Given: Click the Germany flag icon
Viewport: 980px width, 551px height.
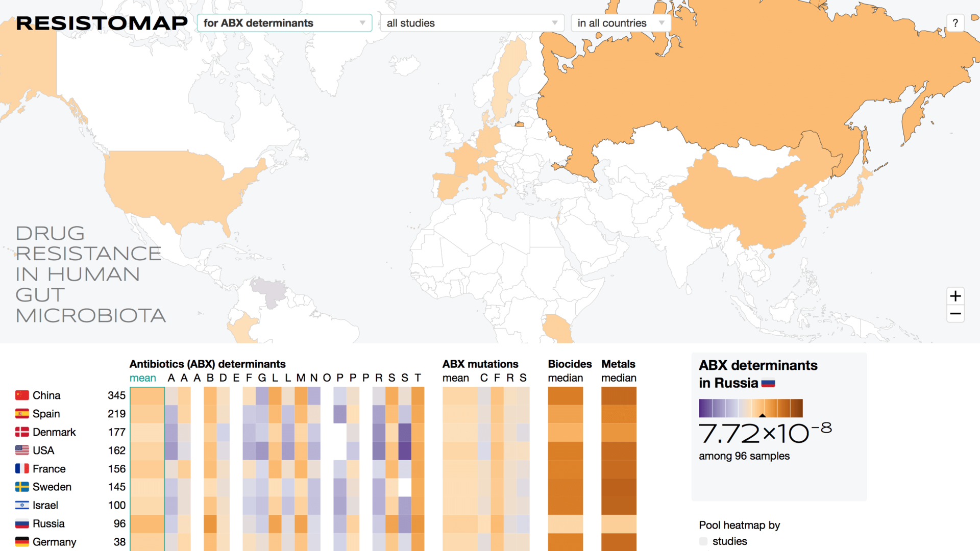Looking at the screenshot, I should [22, 542].
